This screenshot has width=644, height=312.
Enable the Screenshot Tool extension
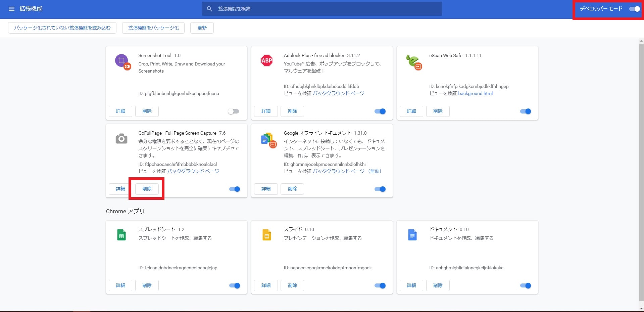click(233, 112)
